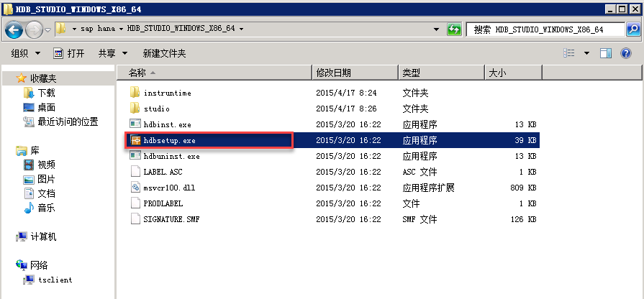Refresh the folder with green arrows button

pyautogui.click(x=454, y=29)
